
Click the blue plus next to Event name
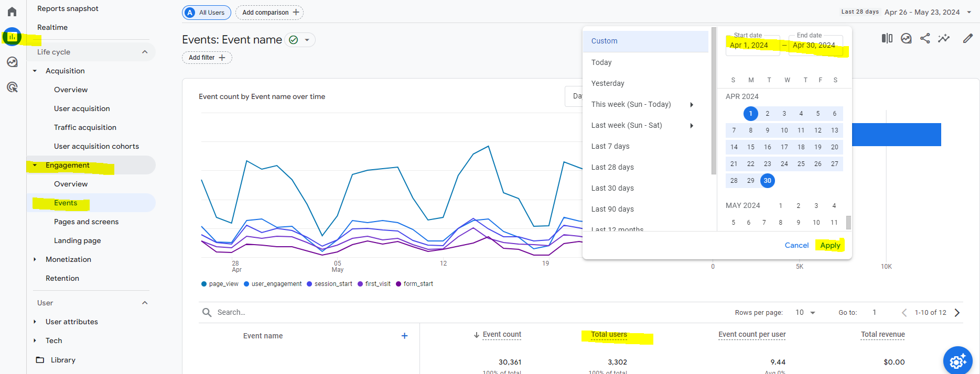[404, 336]
